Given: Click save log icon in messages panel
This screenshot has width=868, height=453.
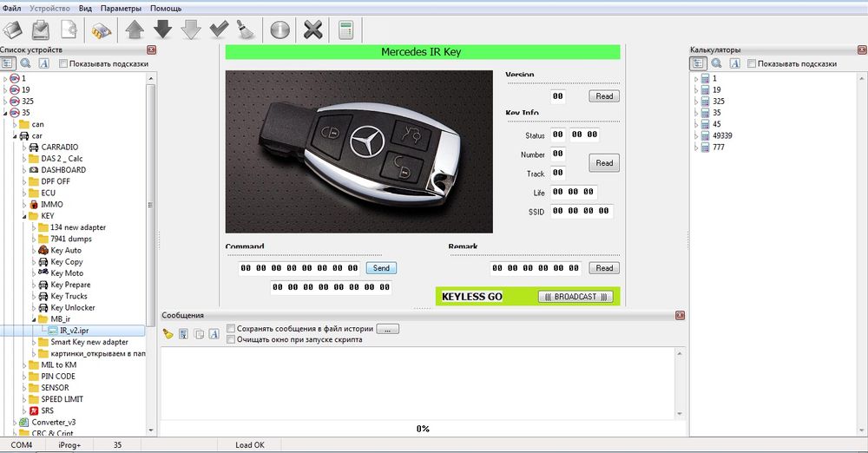Looking at the screenshot, I should click(183, 333).
